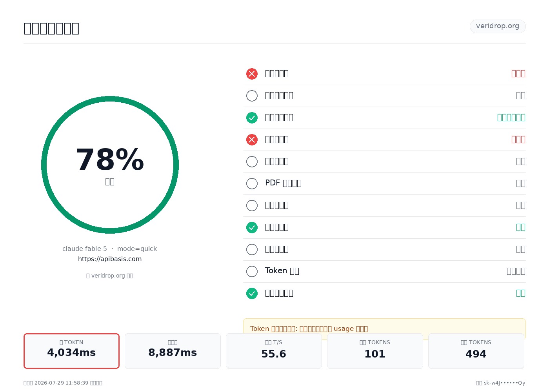Click the masked key sk-w4J••••••Qy in the footer
549x392 pixels.
[x=504, y=383]
